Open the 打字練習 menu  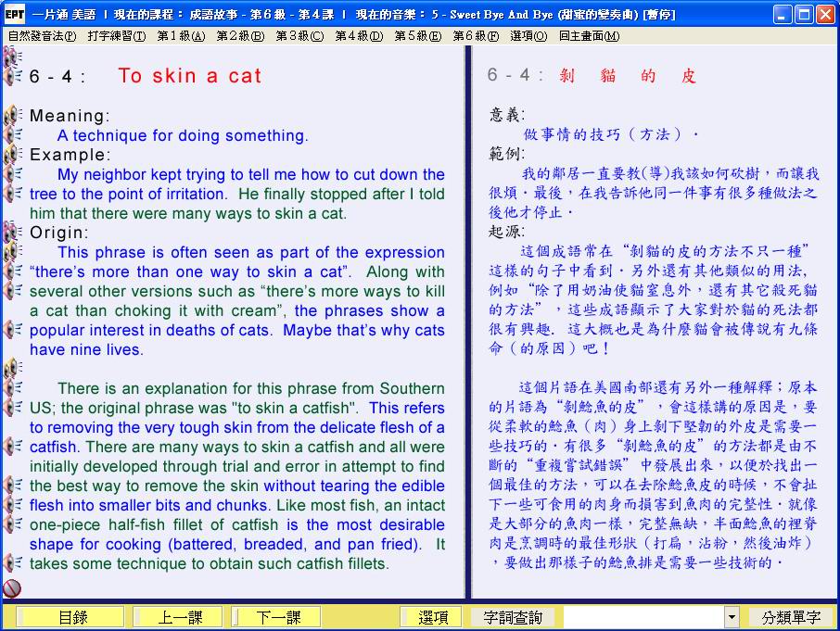coord(117,36)
